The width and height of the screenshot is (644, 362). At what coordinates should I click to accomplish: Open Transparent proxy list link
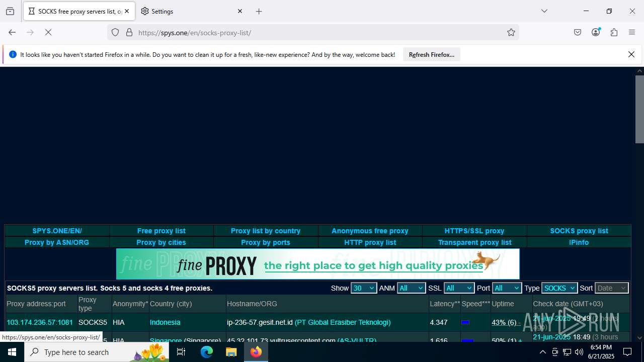coord(475,242)
